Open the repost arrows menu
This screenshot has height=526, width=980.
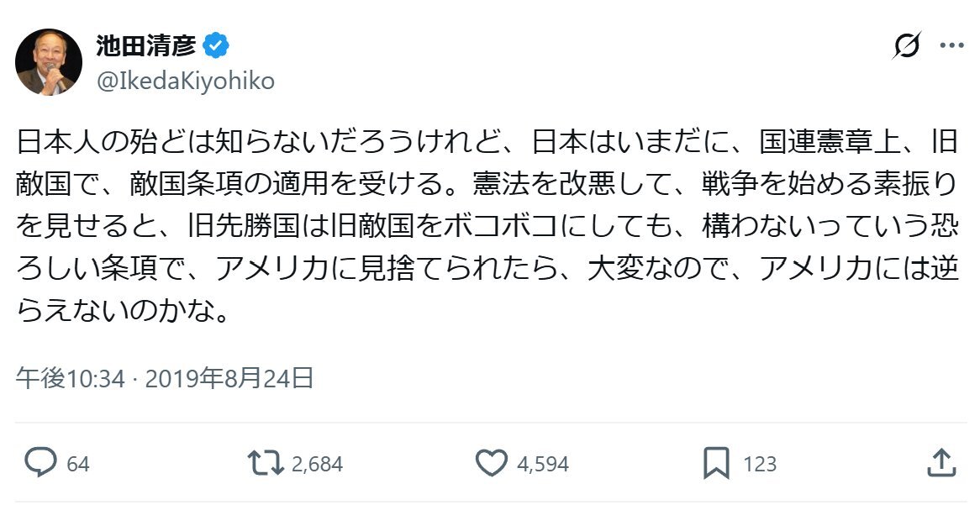click(265, 463)
